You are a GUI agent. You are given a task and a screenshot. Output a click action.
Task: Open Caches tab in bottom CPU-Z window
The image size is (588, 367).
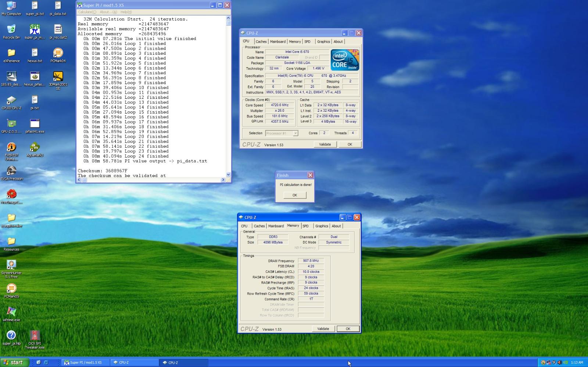(259, 226)
